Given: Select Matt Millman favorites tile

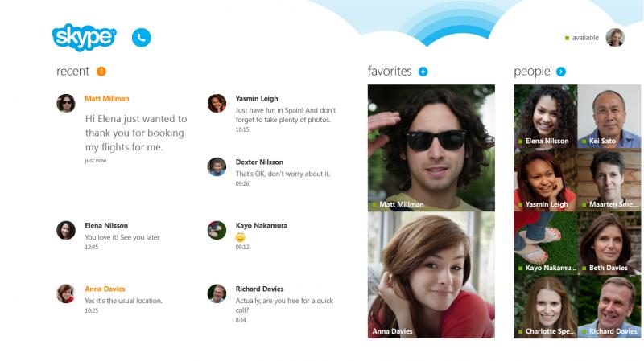Looking at the screenshot, I should click(x=431, y=148).
